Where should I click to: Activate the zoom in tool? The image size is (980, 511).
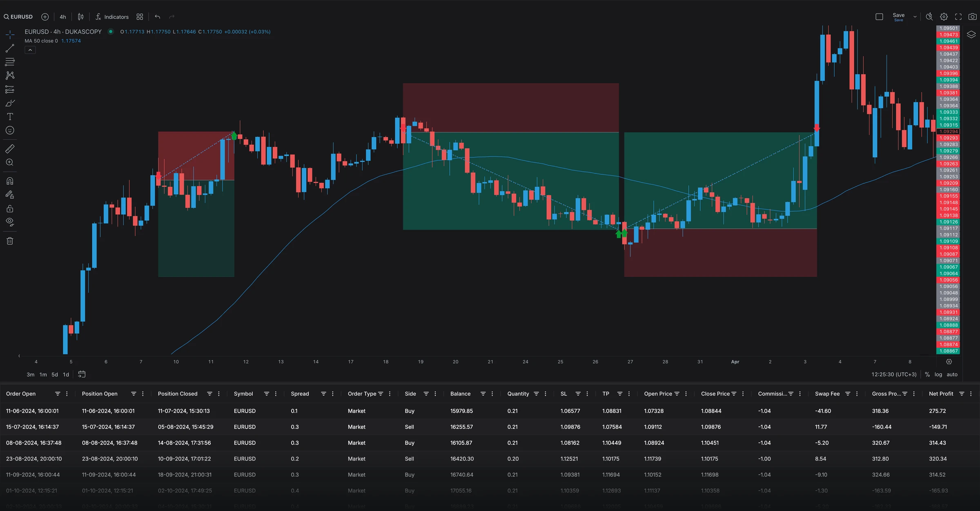click(10, 162)
